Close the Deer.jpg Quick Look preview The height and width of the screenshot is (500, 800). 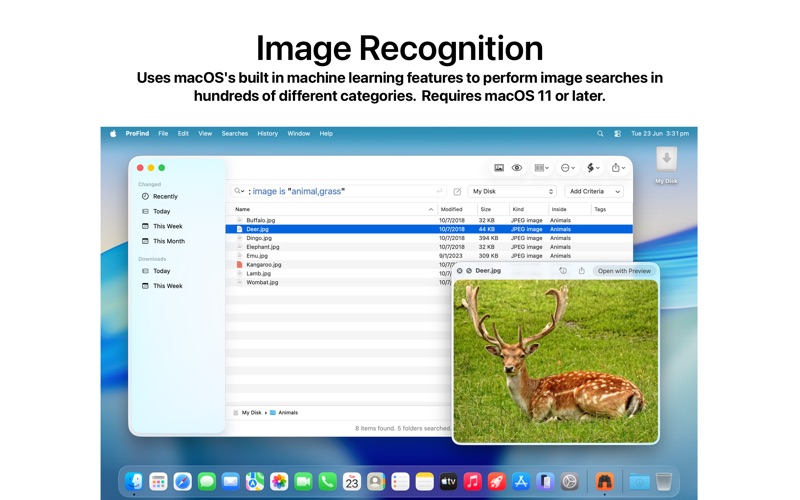pos(460,271)
